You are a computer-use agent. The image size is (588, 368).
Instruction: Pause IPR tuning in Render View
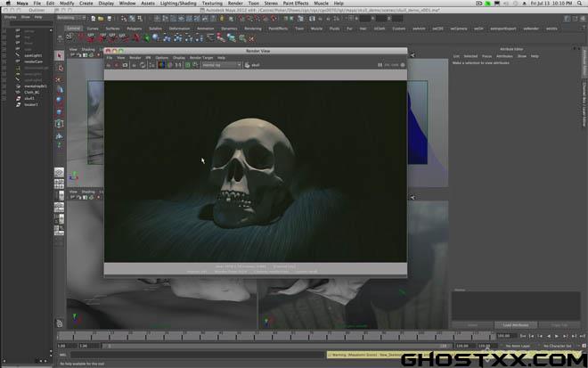380,65
